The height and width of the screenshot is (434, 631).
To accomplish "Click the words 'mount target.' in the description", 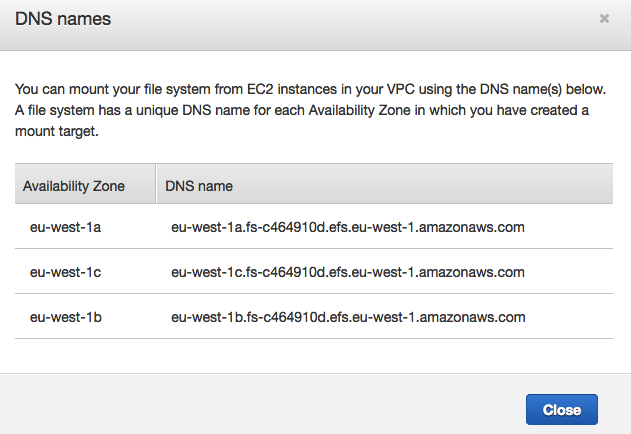I will click(57, 132).
